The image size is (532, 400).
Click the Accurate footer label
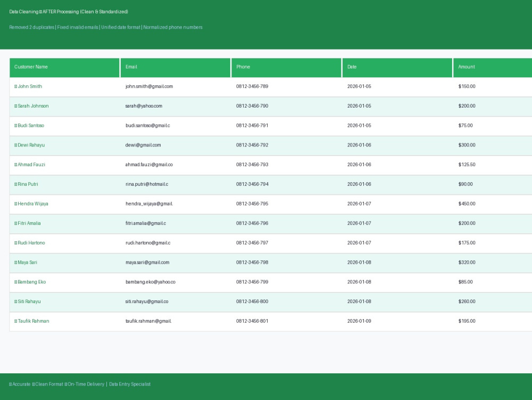[x=20, y=385]
